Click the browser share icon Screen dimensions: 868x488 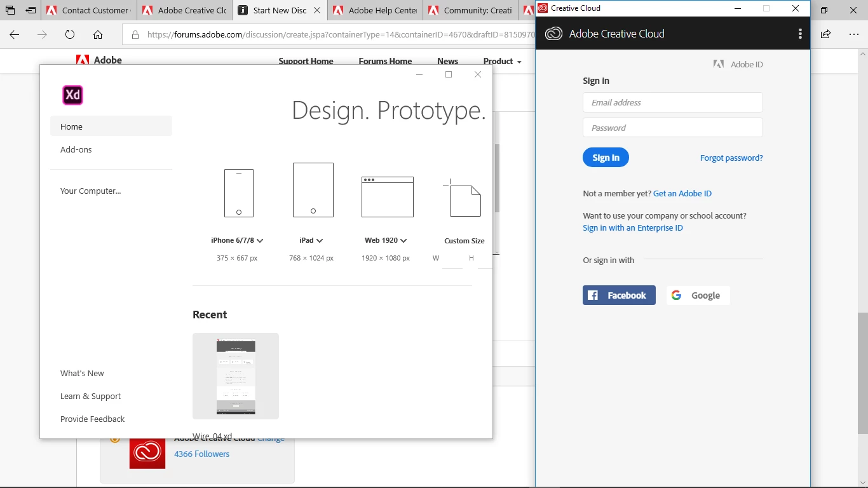[x=825, y=34]
